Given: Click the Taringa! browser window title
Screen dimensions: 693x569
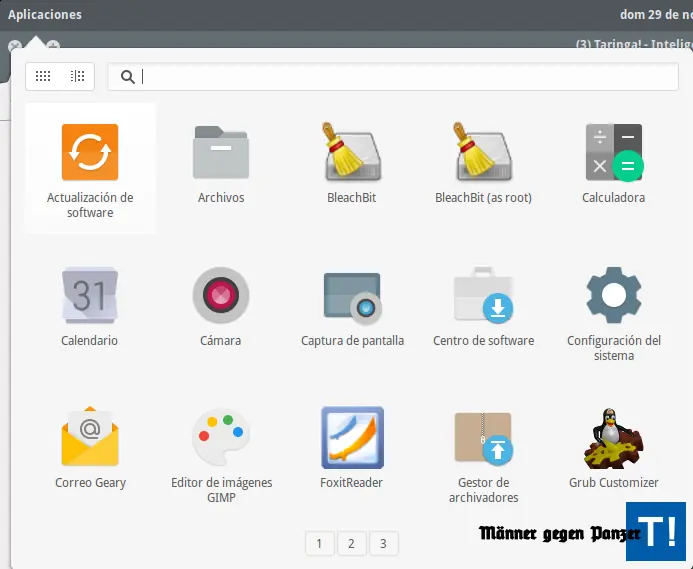Looking at the screenshot, I should (x=634, y=44).
